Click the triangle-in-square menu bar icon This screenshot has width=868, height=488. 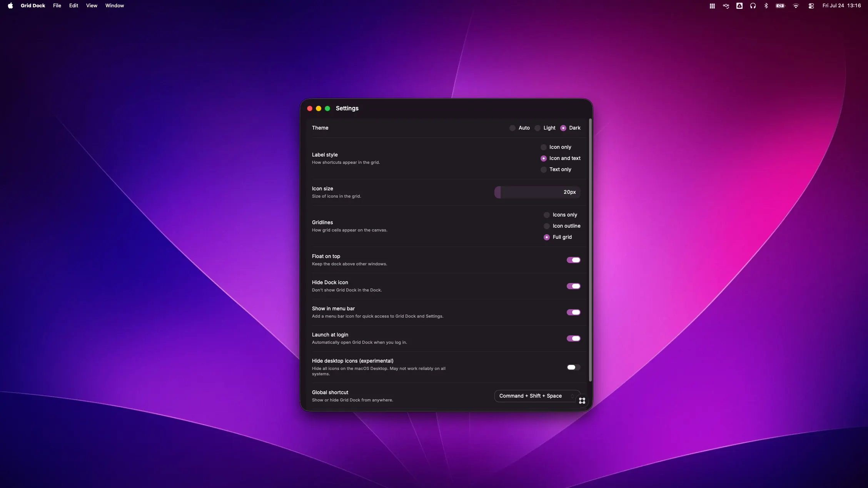point(739,6)
